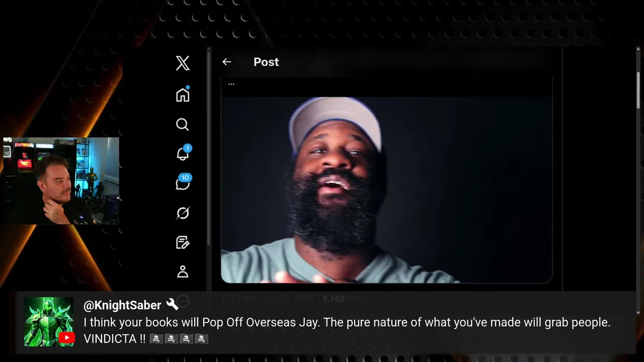Open the compose note icon in sidebar
The height and width of the screenshot is (362, 644).
pyautogui.click(x=183, y=242)
